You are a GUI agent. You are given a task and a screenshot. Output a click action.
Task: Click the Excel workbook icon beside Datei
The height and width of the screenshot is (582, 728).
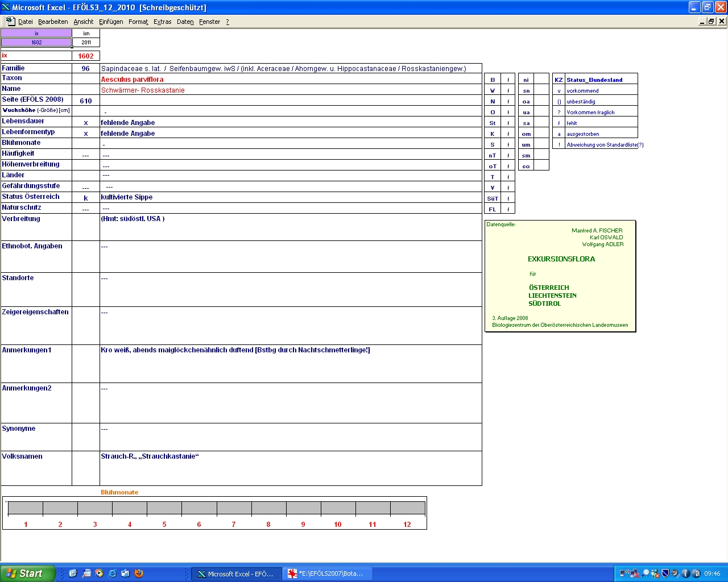10,21
